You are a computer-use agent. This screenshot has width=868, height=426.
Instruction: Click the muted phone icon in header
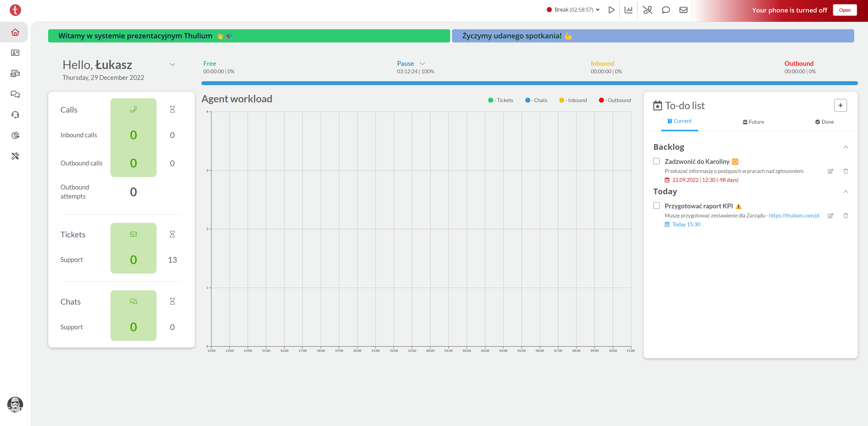[x=647, y=10]
